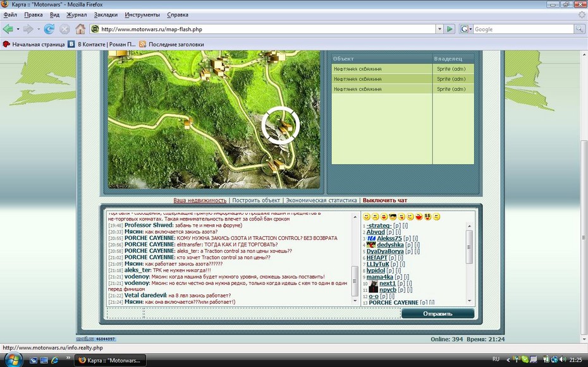Go back with the Firefox back arrow
Viewport: 588px width, 367px height.
pyautogui.click(x=8, y=29)
